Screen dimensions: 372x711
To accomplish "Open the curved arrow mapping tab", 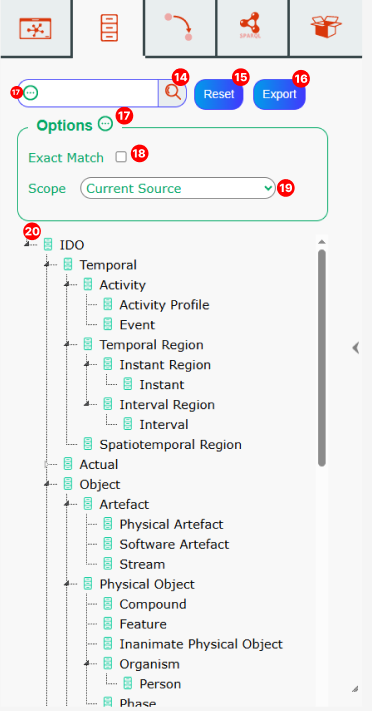I will pyautogui.click(x=180, y=27).
